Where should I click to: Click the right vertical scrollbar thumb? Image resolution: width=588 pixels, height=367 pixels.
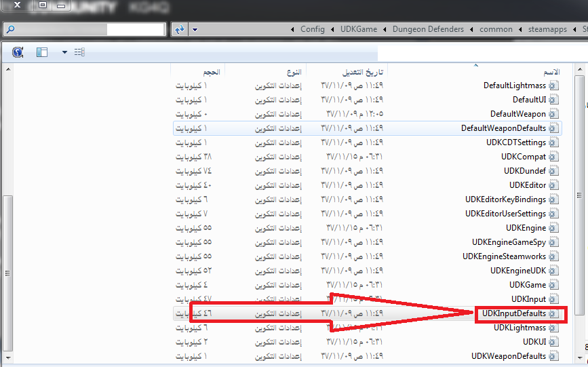(x=580, y=195)
